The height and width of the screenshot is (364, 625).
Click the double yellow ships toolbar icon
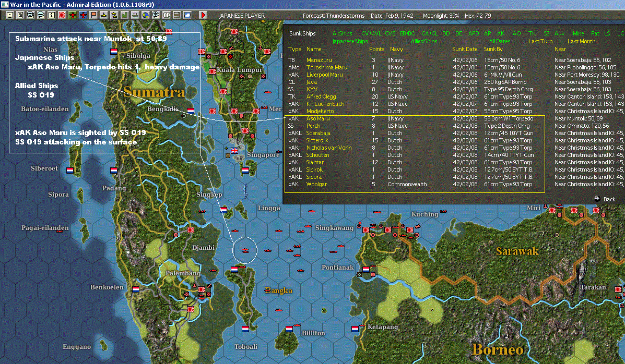pos(114,15)
